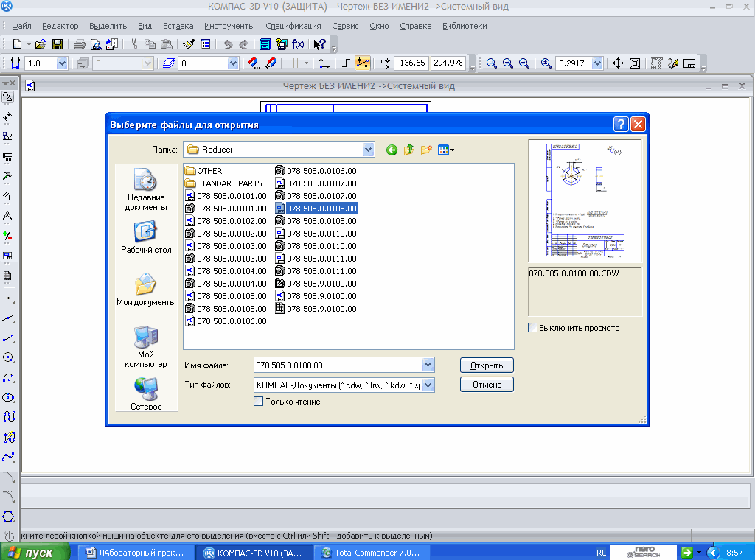
Task: Click the Print preview icon
Action: point(96,44)
